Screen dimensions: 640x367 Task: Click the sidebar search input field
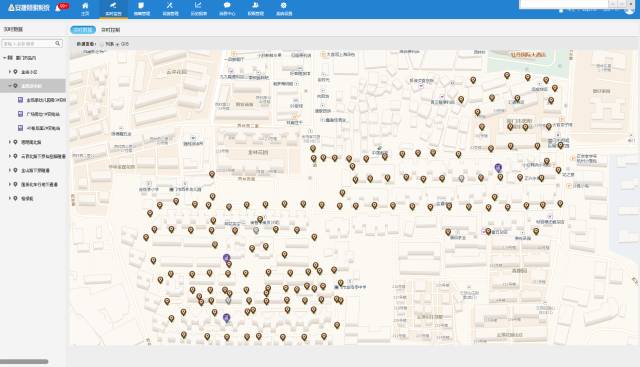[x=29, y=43]
